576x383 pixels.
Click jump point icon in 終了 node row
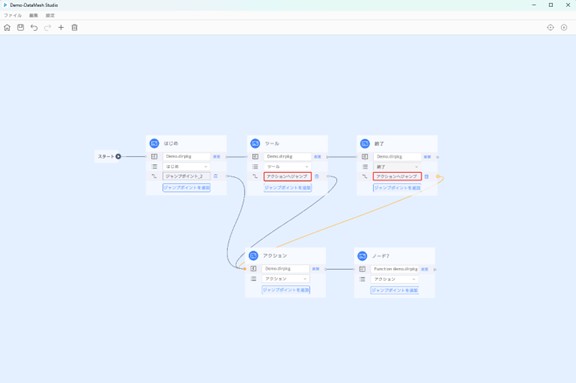point(364,177)
